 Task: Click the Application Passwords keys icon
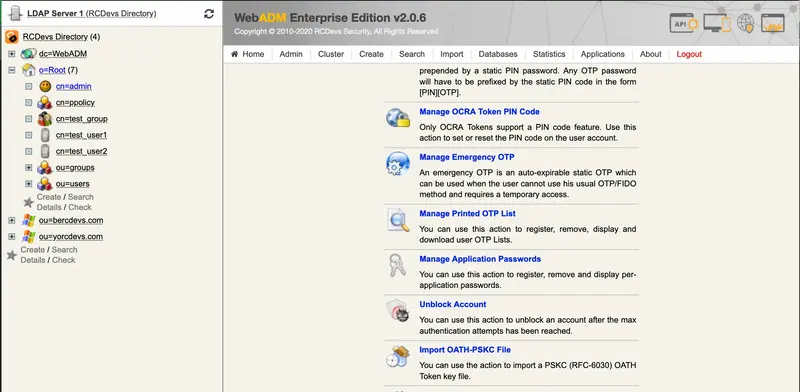pos(397,265)
